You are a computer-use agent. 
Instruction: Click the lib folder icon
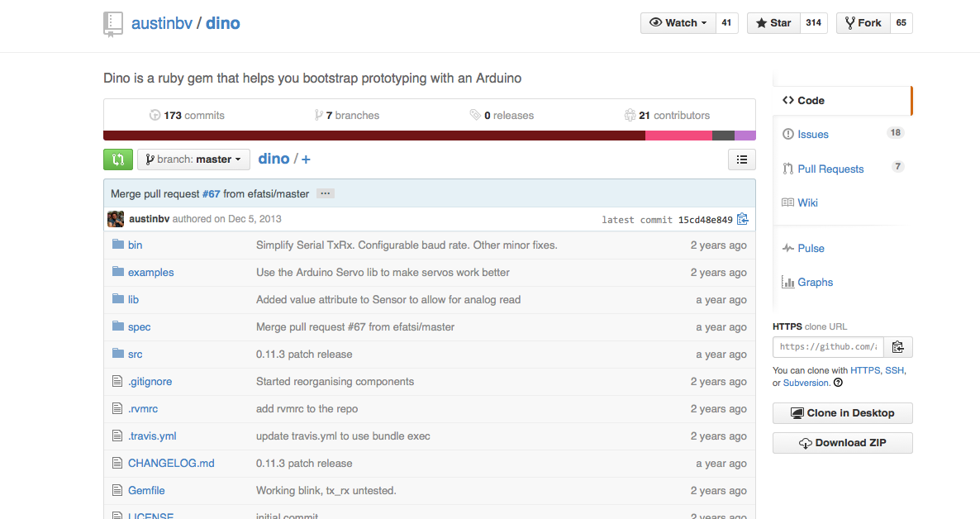[118, 299]
